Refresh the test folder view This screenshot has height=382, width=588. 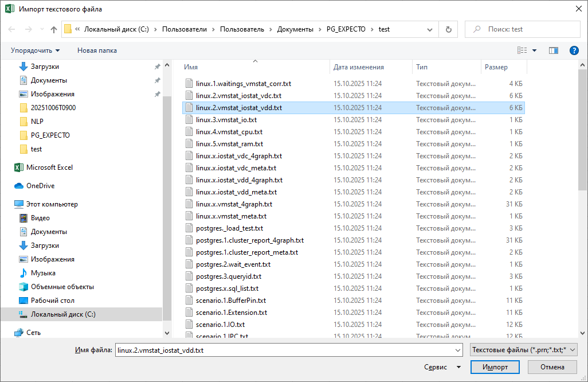click(449, 29)
